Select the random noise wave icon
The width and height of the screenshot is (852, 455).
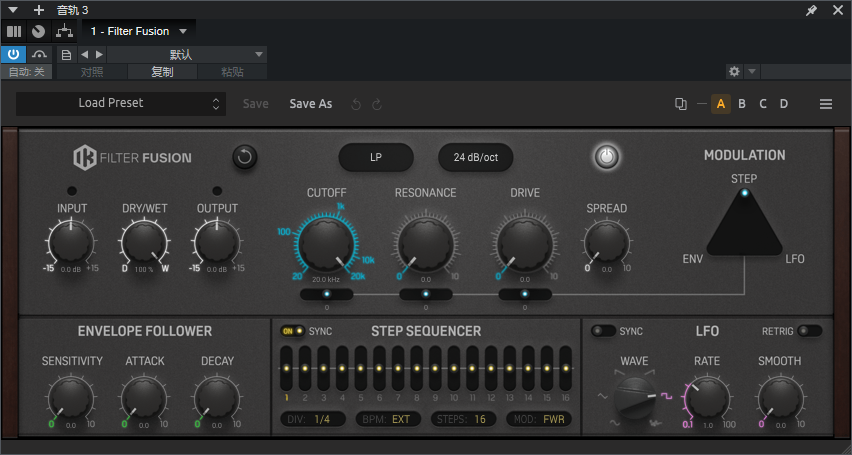656,422
